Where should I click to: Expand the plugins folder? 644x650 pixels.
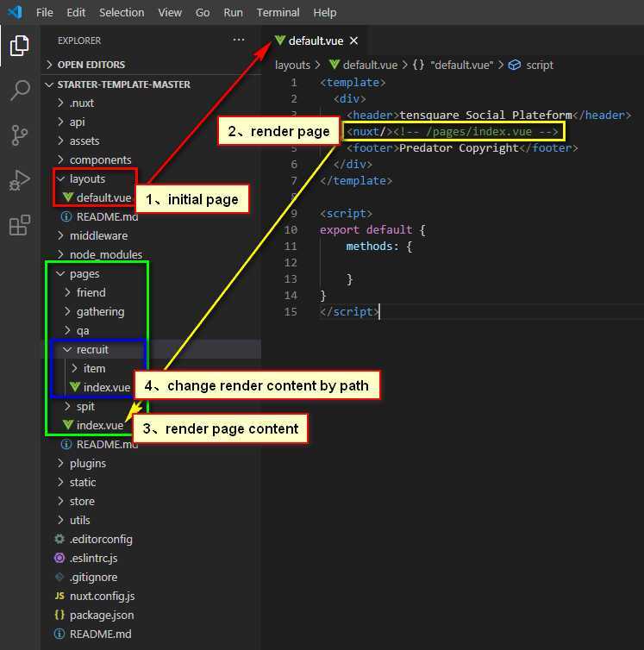pyautogui.click(x=152, y=463)
